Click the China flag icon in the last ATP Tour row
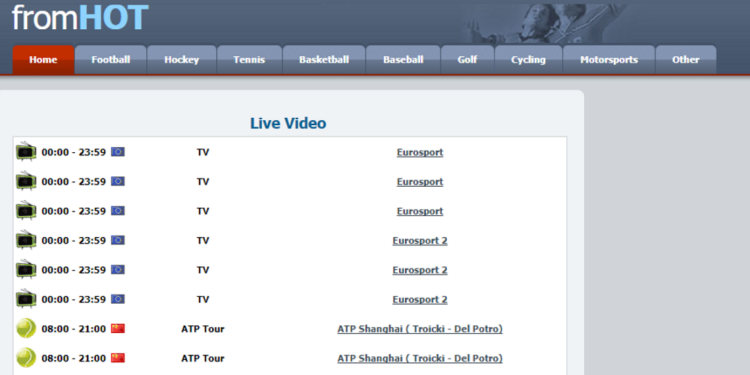The width and height of the screenshot is (750, 375). coord(118,358)
